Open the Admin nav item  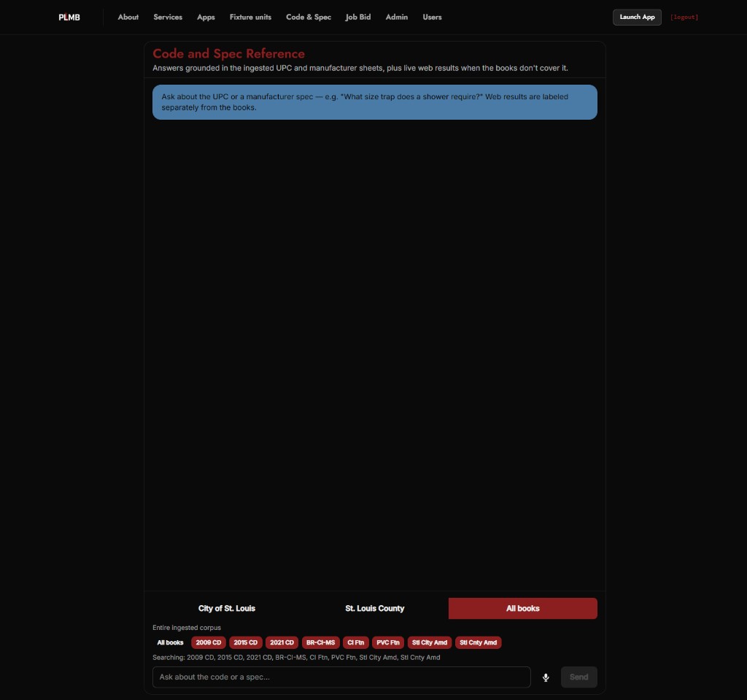396,18
